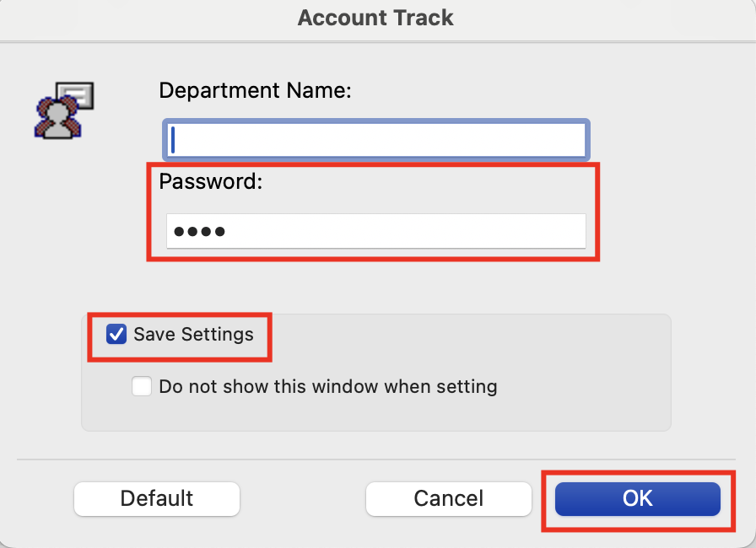Reset values with the Default button
The width and height of the screenshot is (756, 548).
coord(157,498)
